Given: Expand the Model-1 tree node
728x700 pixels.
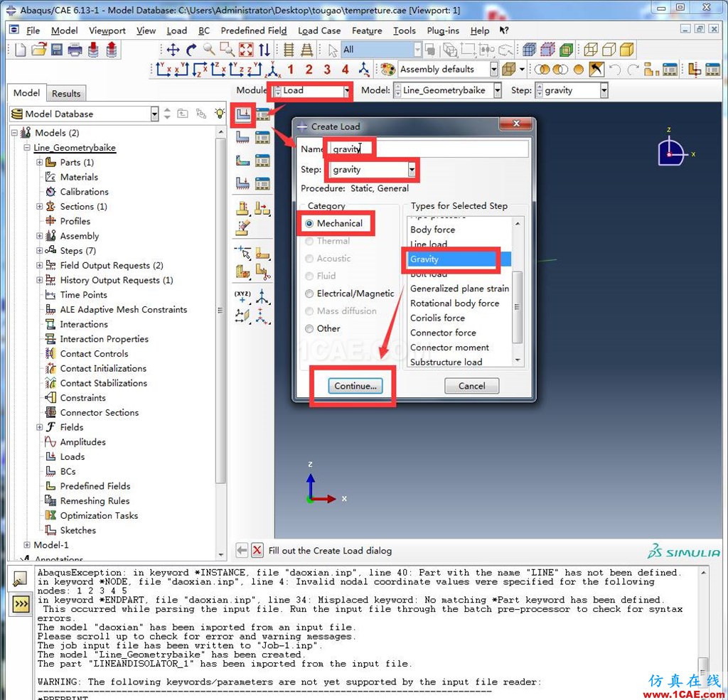Looking at the screenshot, I should [27, 545].
